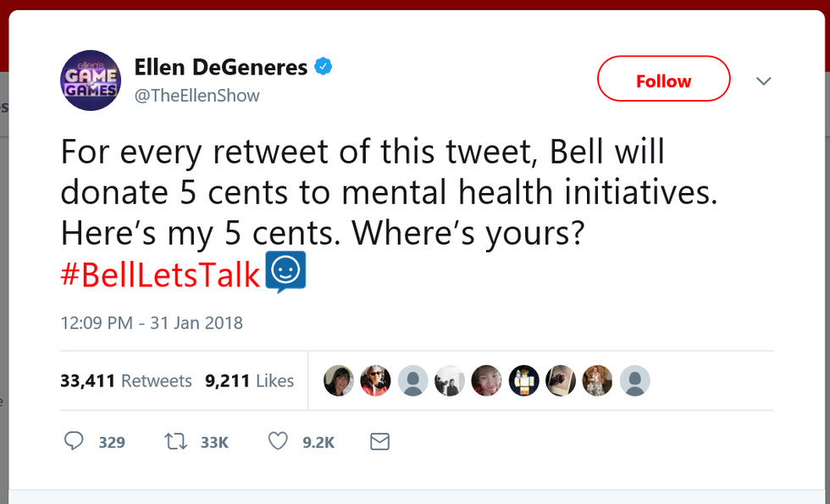Screen dimensions: 830x504
Task: Click the reply speech bubble icon
Action: (75, 441)
